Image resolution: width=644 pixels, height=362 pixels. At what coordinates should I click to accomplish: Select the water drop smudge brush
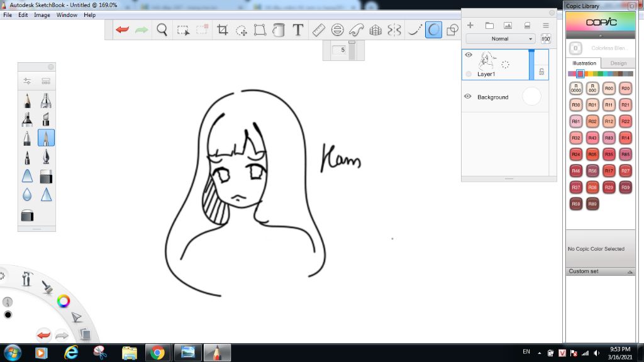point(27,195)
